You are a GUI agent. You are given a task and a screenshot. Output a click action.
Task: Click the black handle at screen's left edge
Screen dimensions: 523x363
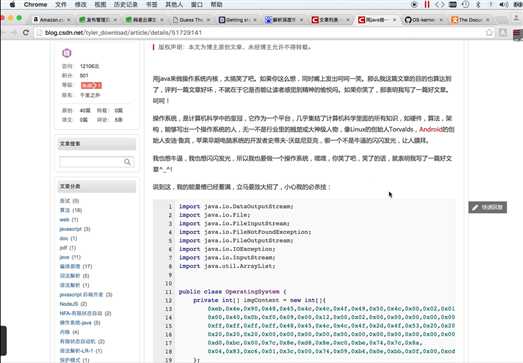[3, 341]
